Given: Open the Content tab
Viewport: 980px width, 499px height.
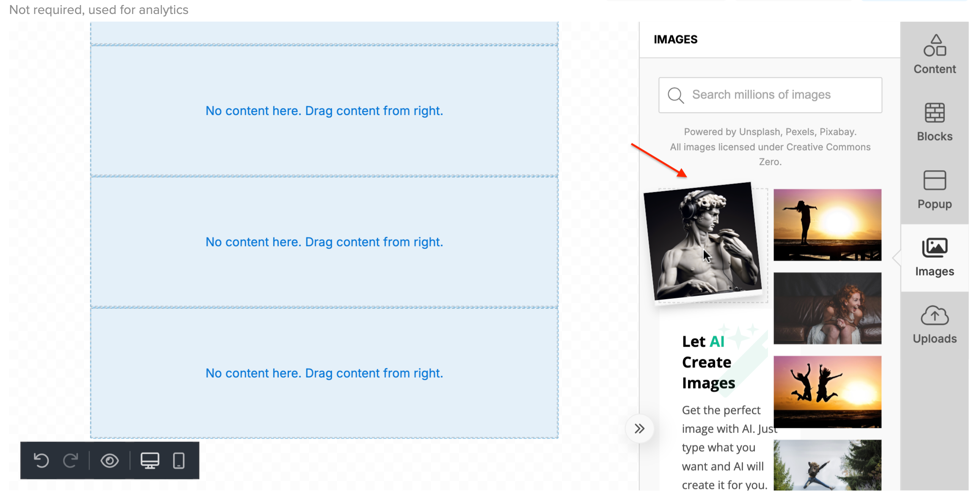Looking at the screenshot, I should pos(934,55).
